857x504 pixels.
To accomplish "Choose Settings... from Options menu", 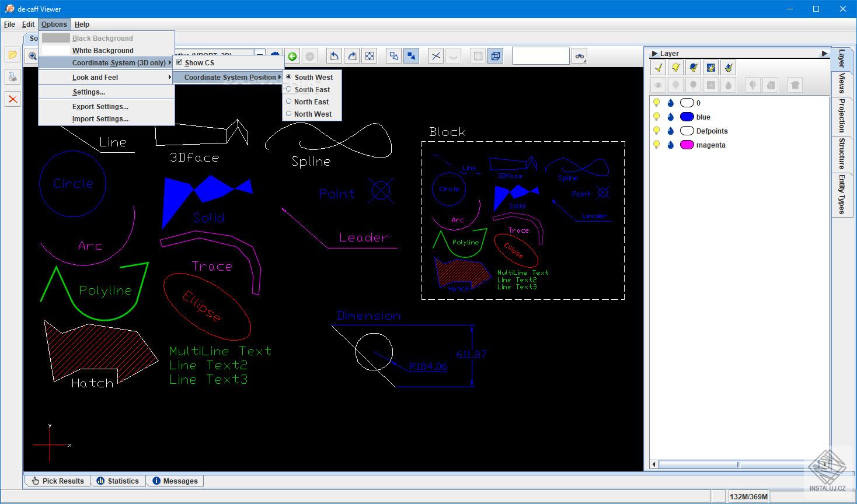I will pyautogui.click(x=106, y=92).
